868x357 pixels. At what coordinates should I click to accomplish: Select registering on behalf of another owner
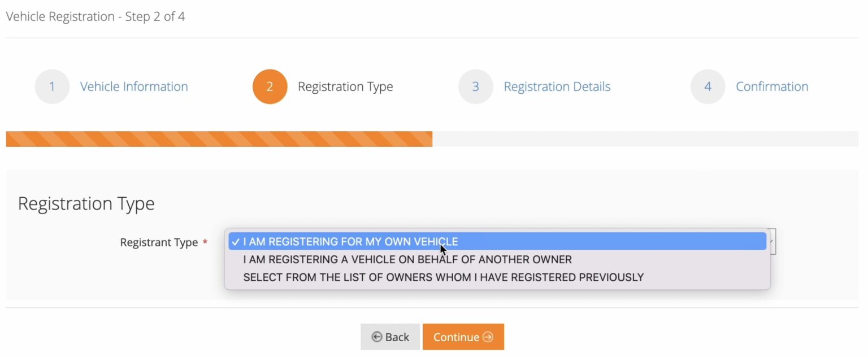click(407, 259)
